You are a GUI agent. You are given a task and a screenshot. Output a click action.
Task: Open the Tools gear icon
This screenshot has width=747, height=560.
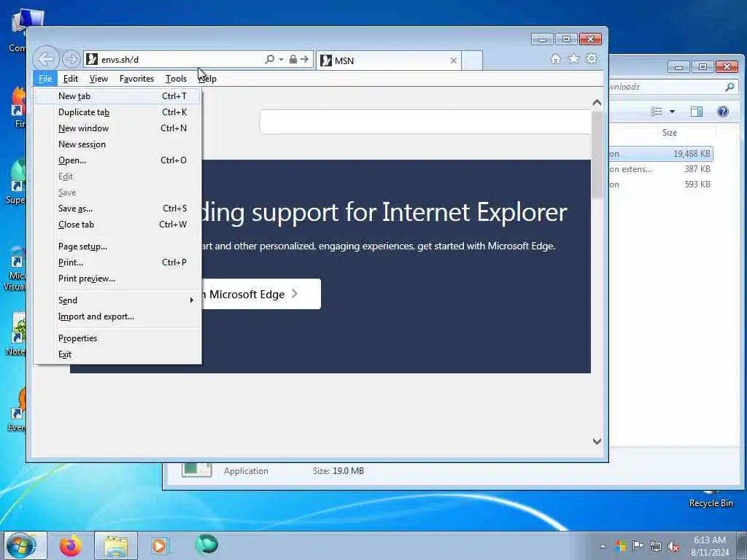(x=592, y=58)
